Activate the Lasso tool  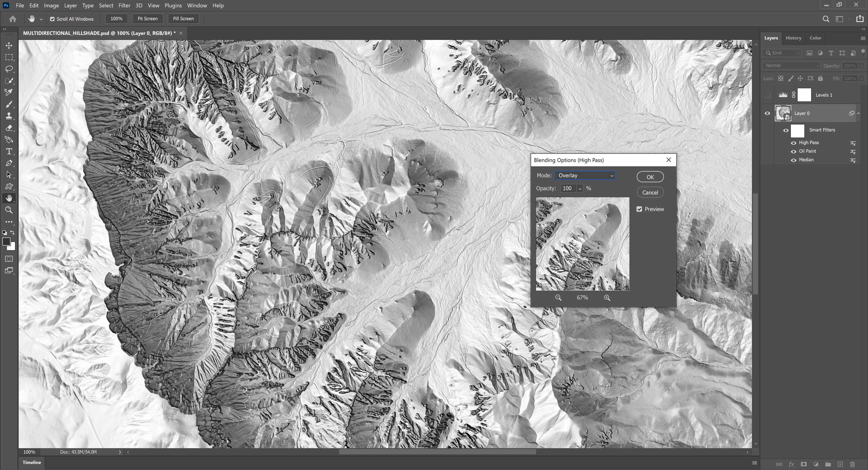pyautogui.click(x=9, y=69)
